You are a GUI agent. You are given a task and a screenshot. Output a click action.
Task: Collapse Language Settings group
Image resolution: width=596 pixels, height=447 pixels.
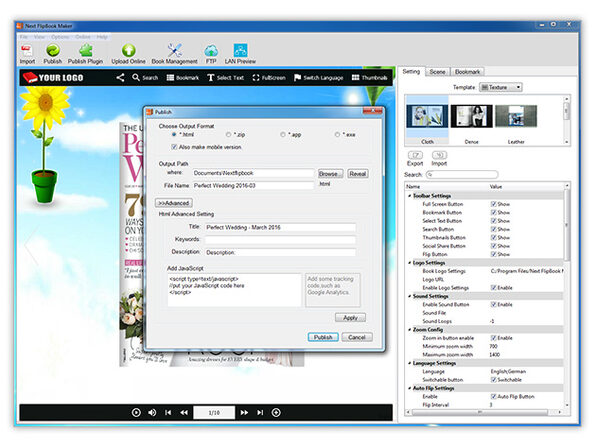coord(409,363)
